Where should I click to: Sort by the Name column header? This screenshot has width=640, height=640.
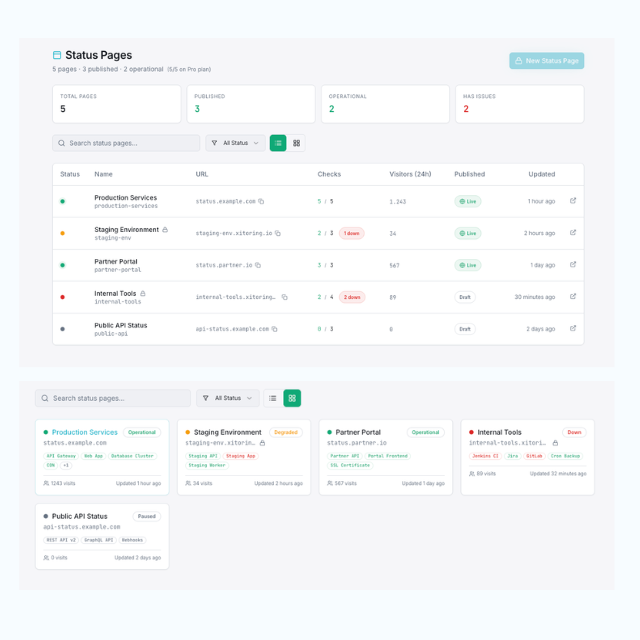pyautogui.click(x=103, y=174)
